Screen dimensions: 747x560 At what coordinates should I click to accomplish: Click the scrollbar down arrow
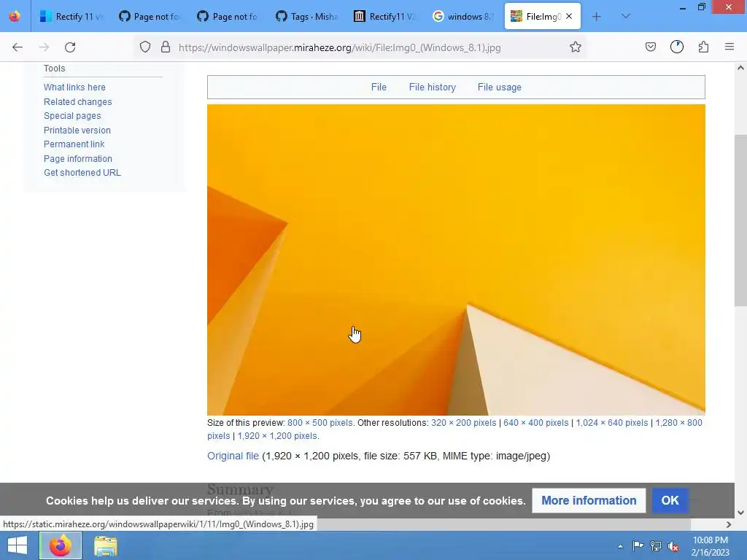click(740, 513)
